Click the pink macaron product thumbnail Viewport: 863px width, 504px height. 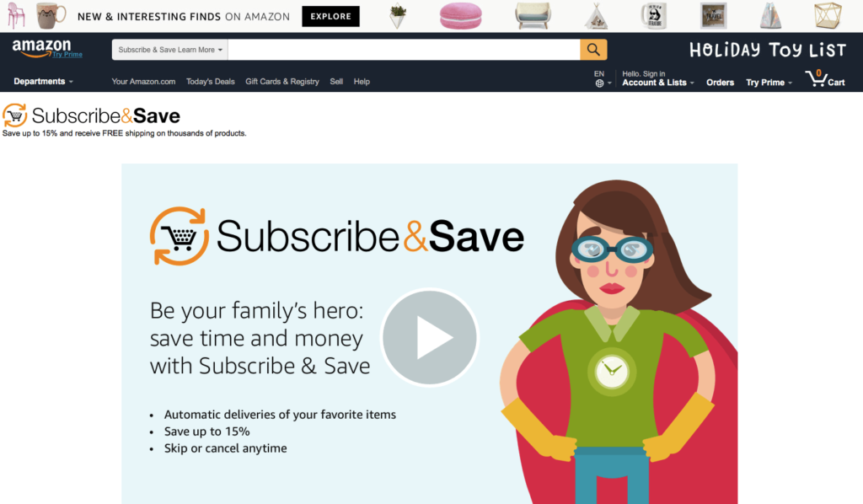pos(461,15)
